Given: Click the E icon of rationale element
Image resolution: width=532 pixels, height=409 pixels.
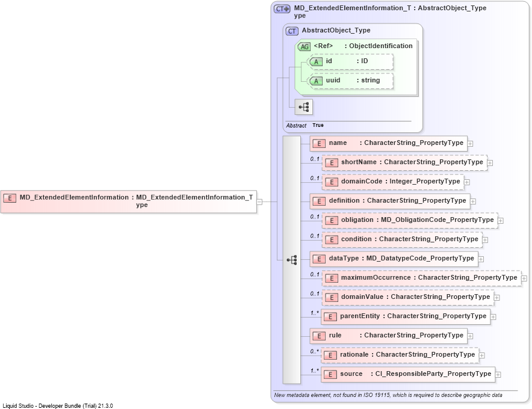Looking at the screenshot, I should point(330,355).
